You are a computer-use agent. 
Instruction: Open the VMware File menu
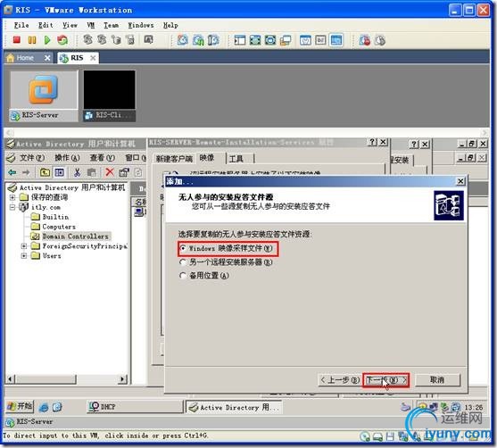[x=21, y=25]
